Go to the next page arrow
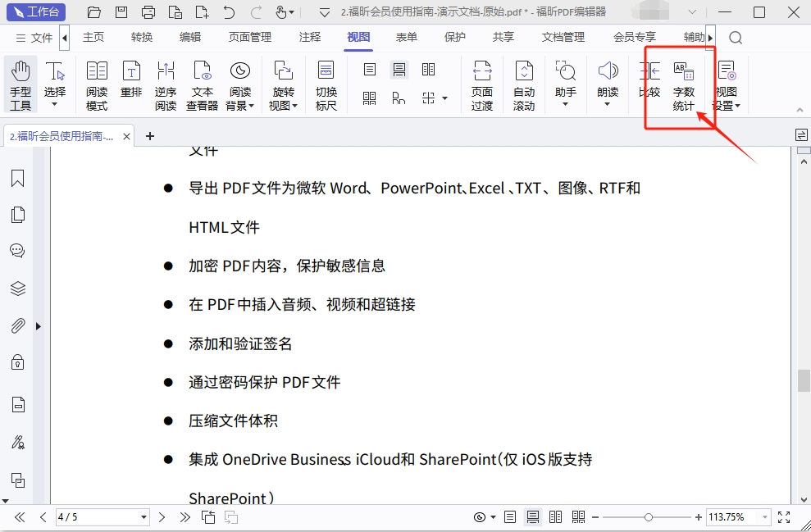Image resolution: width=811 pixels, height=532 pixels. point(162,517)
